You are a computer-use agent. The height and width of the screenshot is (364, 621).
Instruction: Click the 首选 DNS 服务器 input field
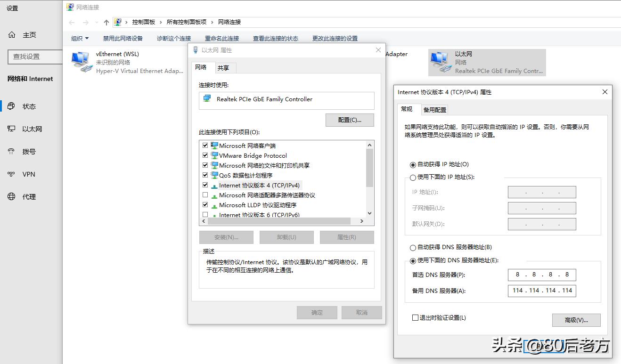(x=541, y=275)
